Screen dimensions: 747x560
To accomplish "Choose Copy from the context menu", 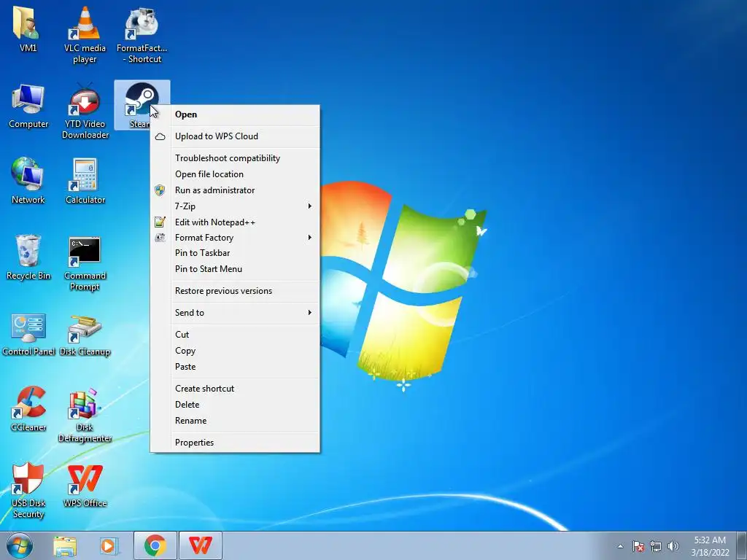I will pyautogui.click(x=236, y=351).
